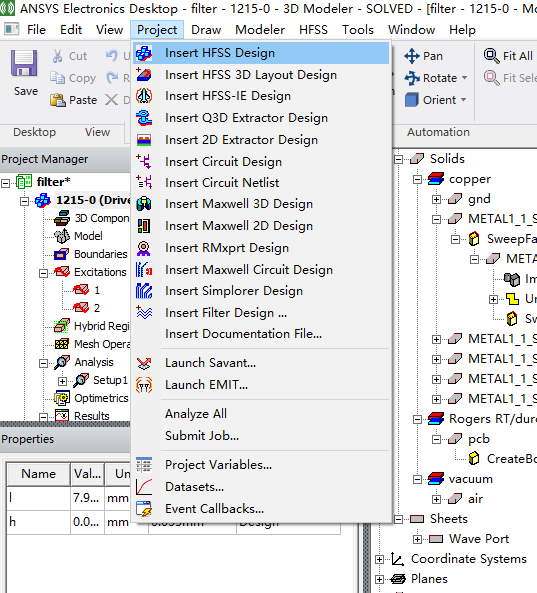Click the Insert HFSS 3D Layout Design icon
Screen dimensions: 537x593
144,75
